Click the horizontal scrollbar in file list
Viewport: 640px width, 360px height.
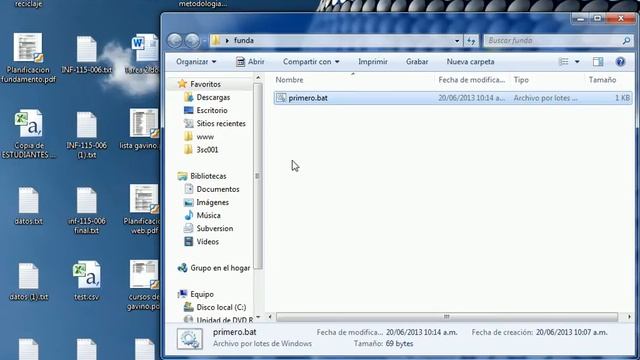click(447, 317)
